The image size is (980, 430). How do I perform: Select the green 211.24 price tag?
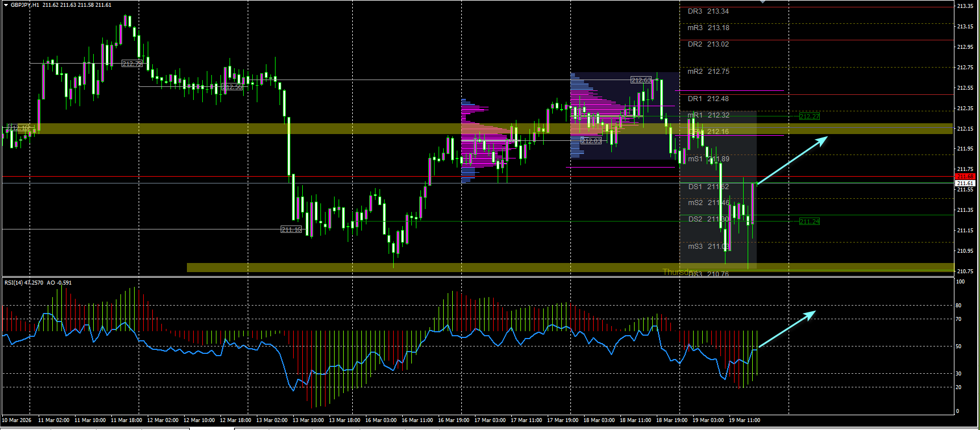[810, 222]
